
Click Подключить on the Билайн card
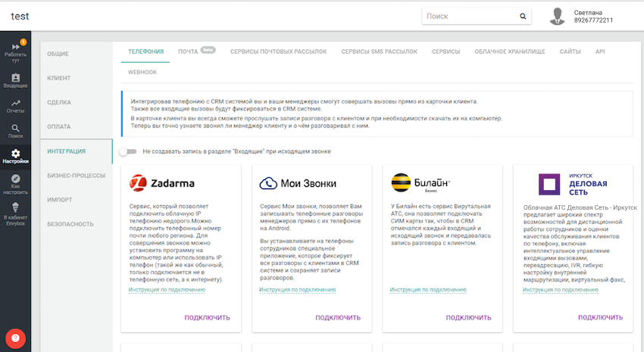point(469,317)
